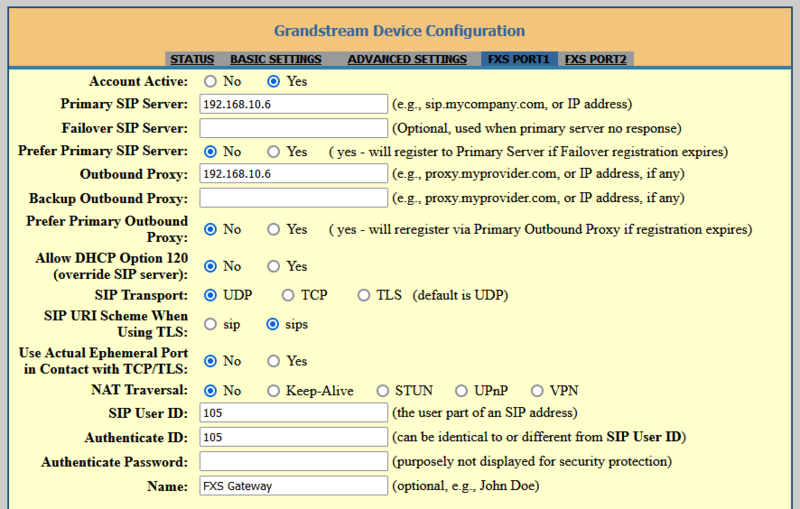Click the 'SIP Transport:' label
800x509 pixels.
pos(141,295)
